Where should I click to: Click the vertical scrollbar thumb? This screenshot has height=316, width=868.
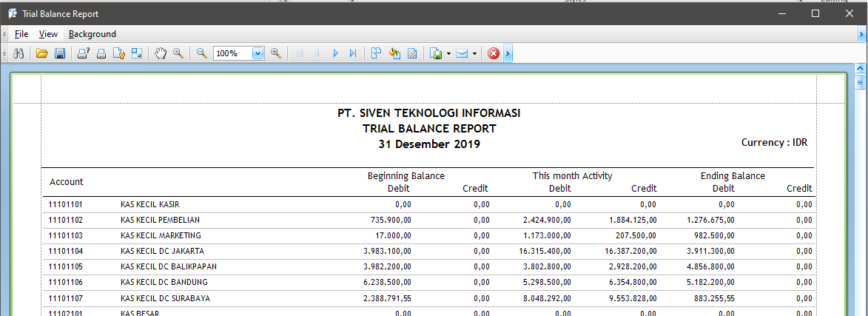click(x=861, y=83)
